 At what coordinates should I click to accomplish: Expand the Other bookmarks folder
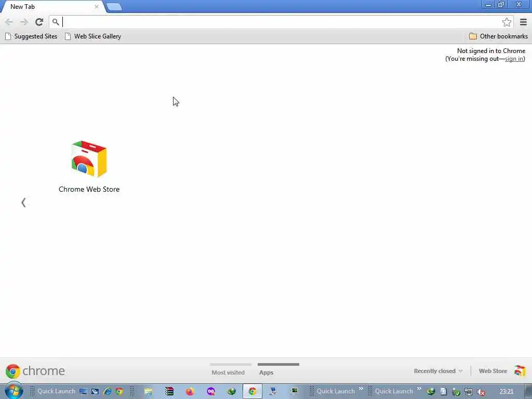498,36
